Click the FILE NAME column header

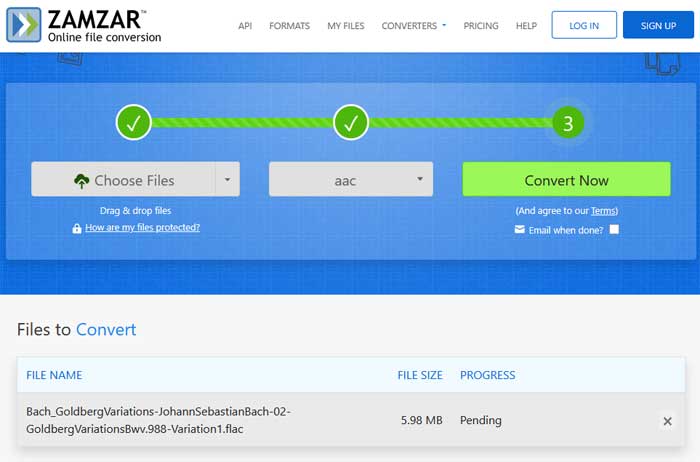tap(54, 375)
